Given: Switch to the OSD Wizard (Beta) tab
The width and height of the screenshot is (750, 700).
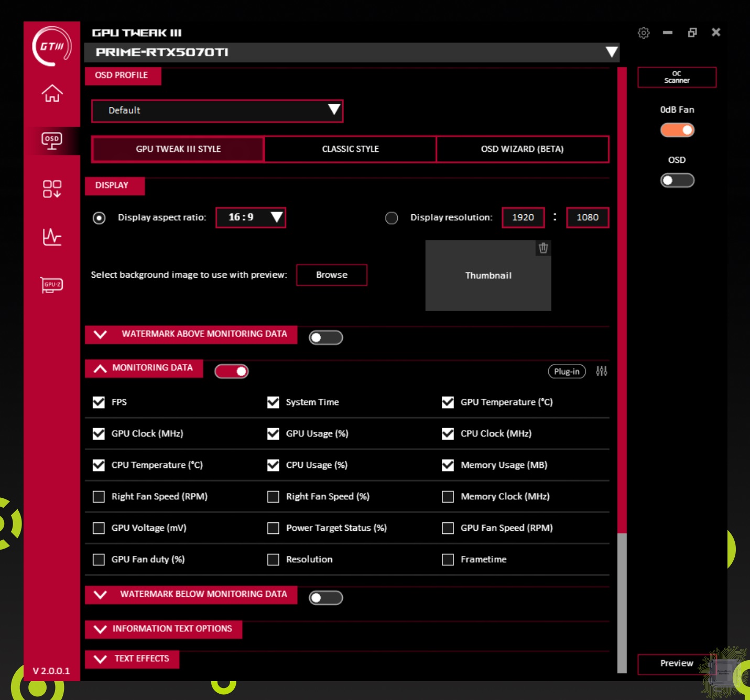Looking at the screenshot, I should [522, 149].
